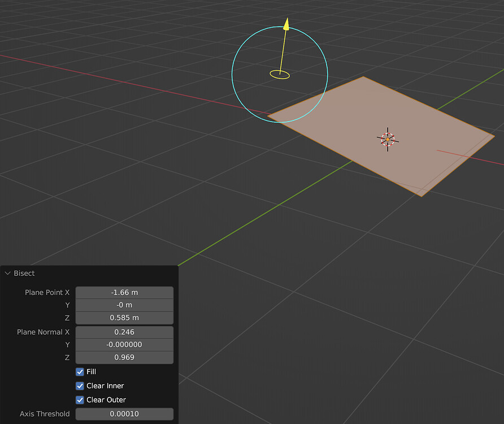Edit the Plane Normal Z value of 0.969
The image size is (504, 424).
pos(124,357)
